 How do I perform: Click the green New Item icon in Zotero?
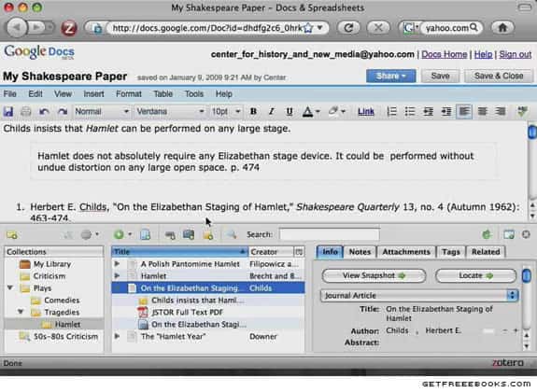point(119,234)
